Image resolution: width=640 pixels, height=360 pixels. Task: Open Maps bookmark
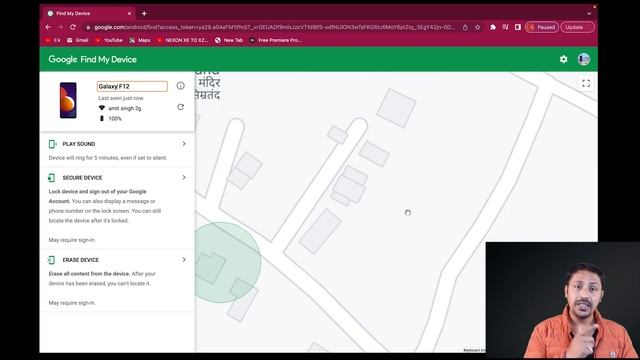(x=140, y=40)
